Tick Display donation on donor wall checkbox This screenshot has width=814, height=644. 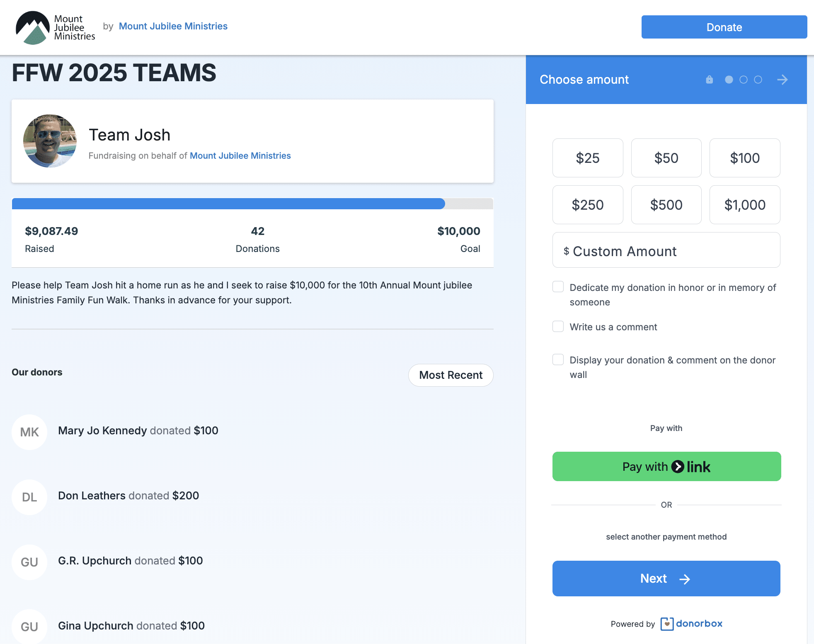[x=558, y=359]
